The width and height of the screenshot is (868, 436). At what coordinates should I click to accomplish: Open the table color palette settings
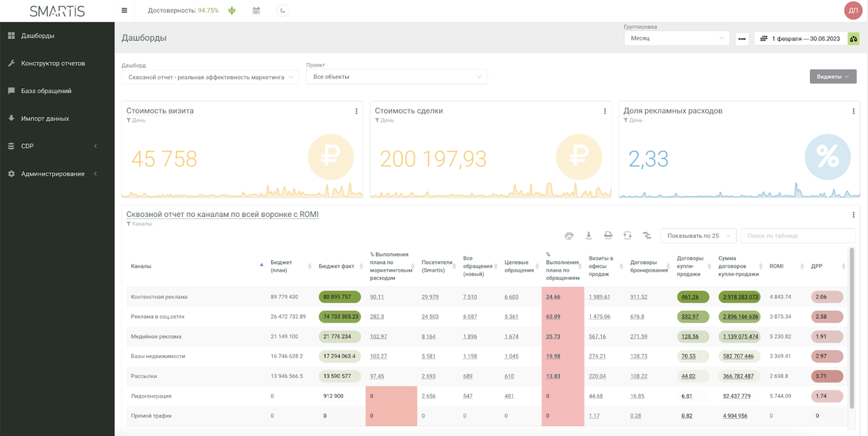click(569, 235)
